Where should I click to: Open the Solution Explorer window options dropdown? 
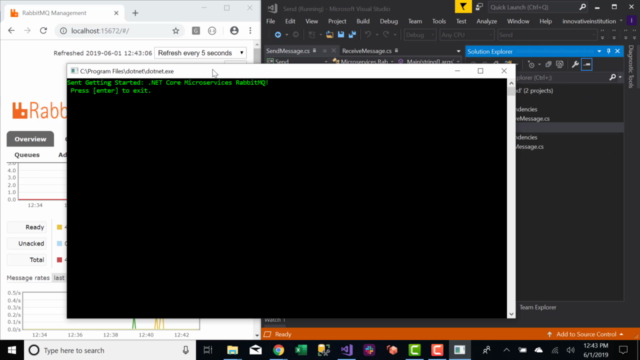coord(599,51)
